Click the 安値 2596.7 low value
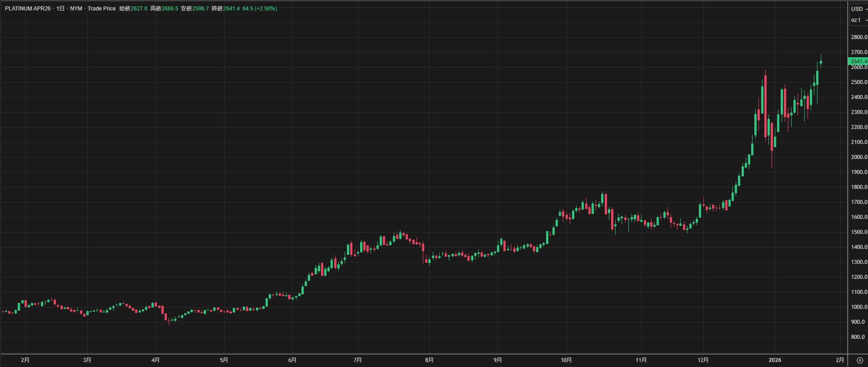Screen dimensions: 868x367 coord(201,9)
